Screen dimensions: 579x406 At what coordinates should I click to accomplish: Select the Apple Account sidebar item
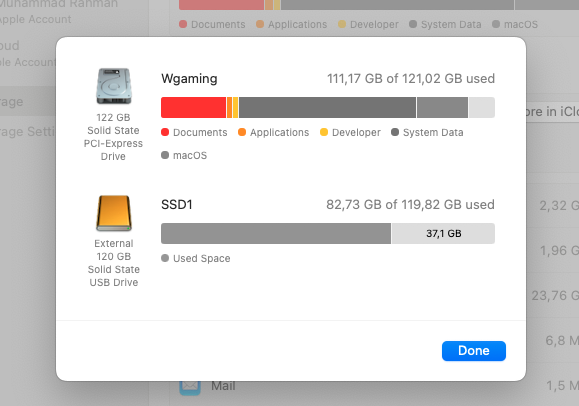[35, 11]
